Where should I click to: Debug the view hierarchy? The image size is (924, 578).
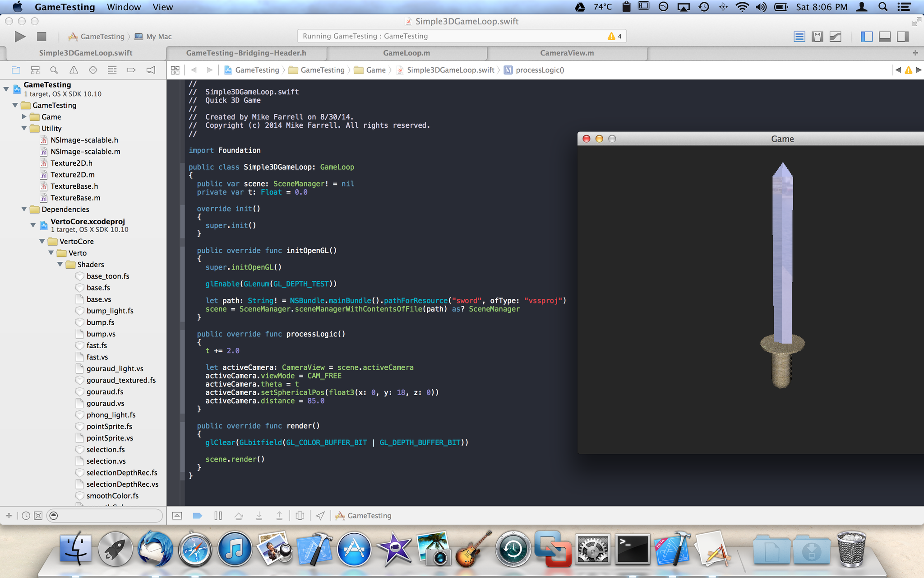click(300, 516)
